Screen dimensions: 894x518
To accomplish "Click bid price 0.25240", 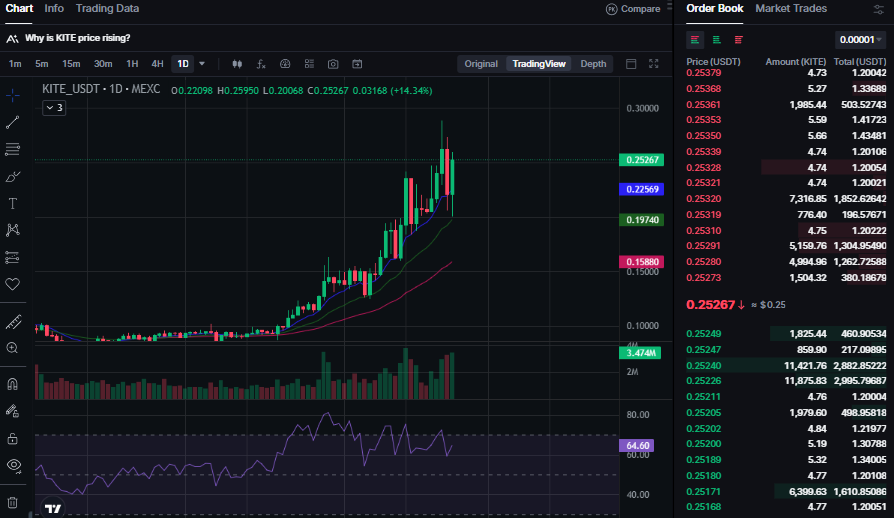I will coord(704,366).
